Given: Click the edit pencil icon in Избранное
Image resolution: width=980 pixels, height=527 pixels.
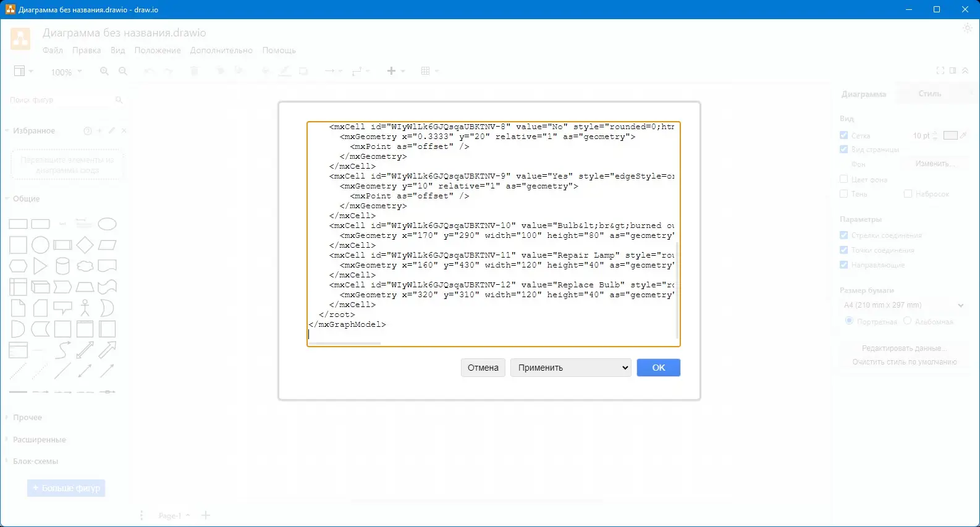Looking at the screenshot, I should pyautogui.click(x=112, y=131).
